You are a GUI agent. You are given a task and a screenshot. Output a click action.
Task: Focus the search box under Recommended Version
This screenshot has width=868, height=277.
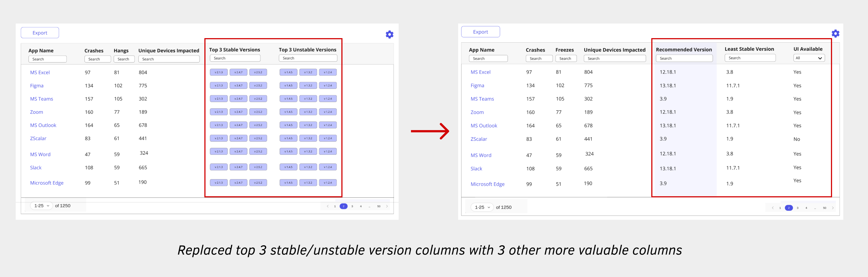point(684,59)
